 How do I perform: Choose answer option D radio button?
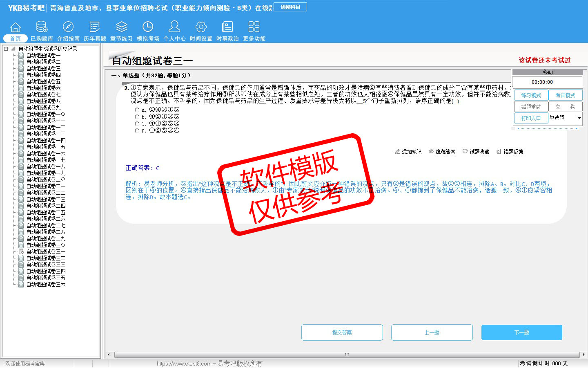click(x=137, y=130)
